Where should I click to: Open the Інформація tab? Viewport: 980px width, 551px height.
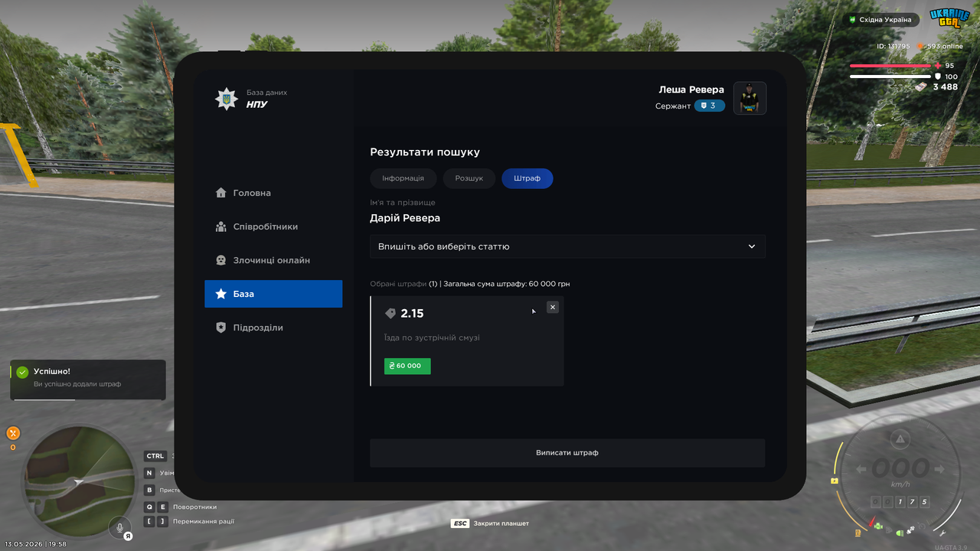[403, 178]
